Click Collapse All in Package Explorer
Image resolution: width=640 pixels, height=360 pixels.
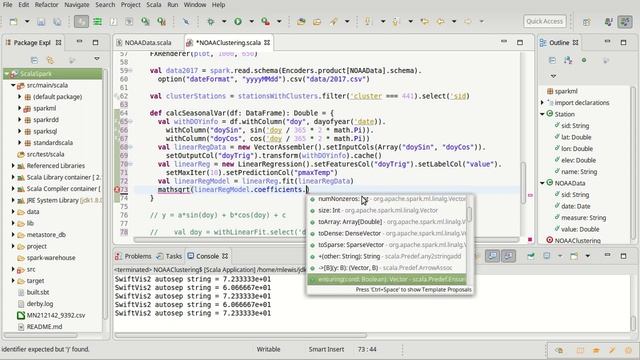(x=34, y=60)
